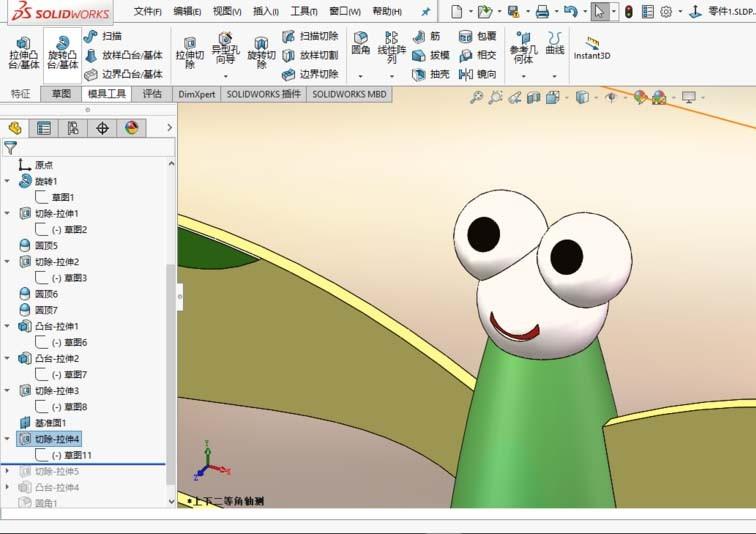The width and height of the screenshot is (756, 534).
Task: Choose the 放样切割 lofted cut tool
Action: click(x=310, y=55)
